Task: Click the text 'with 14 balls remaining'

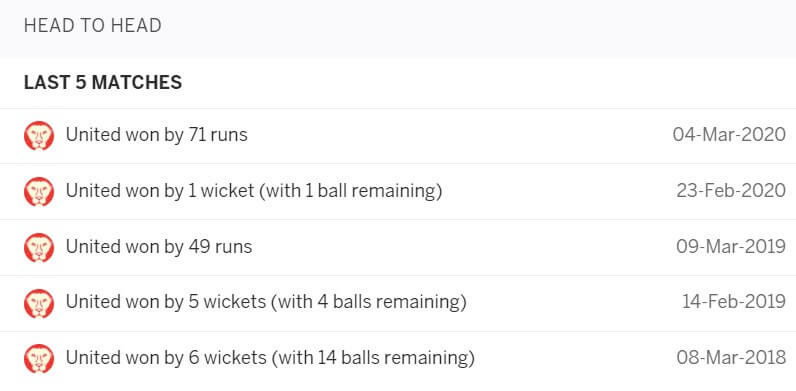Action: (373, 359)
